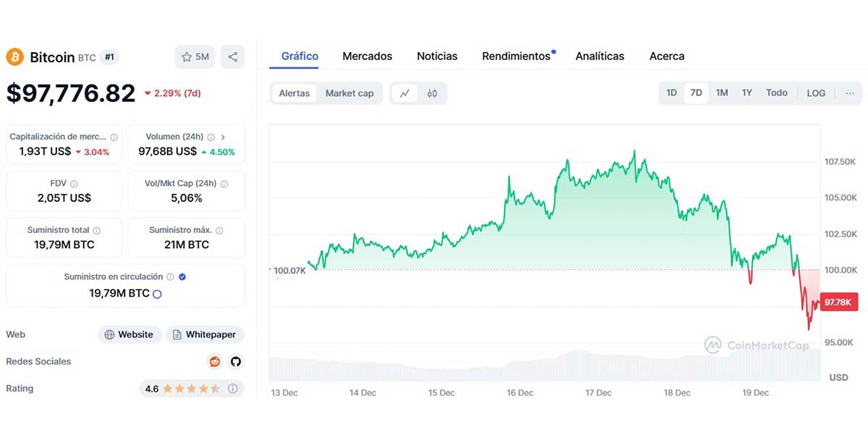
Task: Switch to the Analíticas tab
Action: tap(600, 56)
